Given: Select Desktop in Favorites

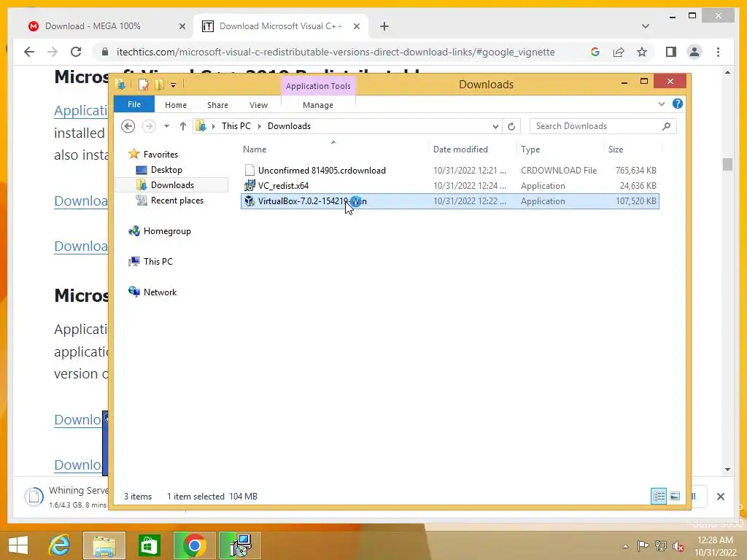Looking at the screenshot, I should pos(166,169).
